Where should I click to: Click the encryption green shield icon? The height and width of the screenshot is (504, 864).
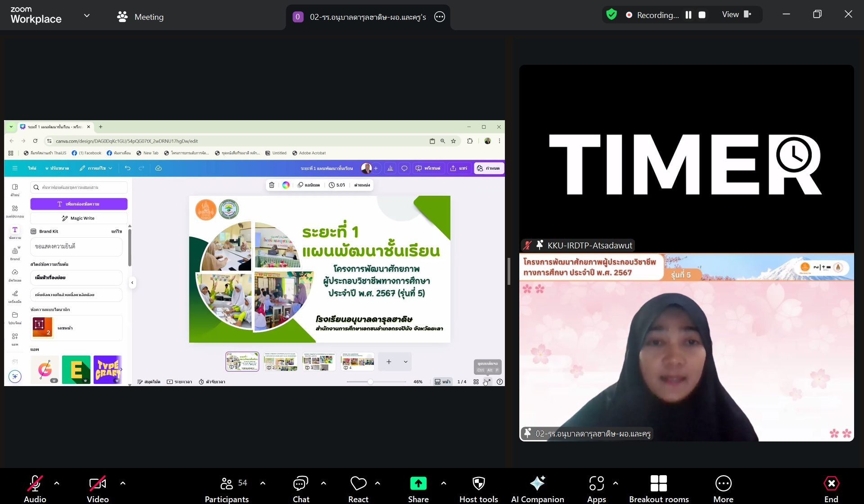[x=612, y=15]
